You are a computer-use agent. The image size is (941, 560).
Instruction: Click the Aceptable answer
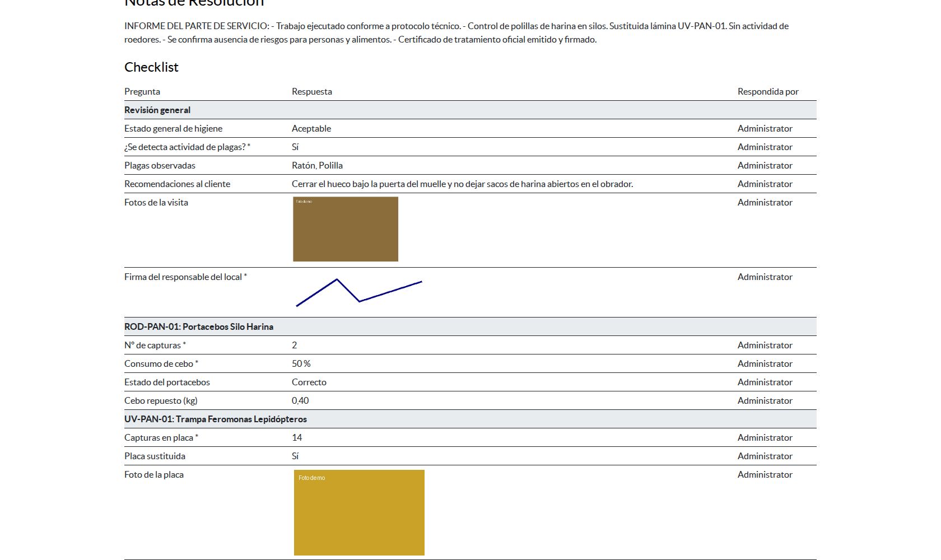311,128
